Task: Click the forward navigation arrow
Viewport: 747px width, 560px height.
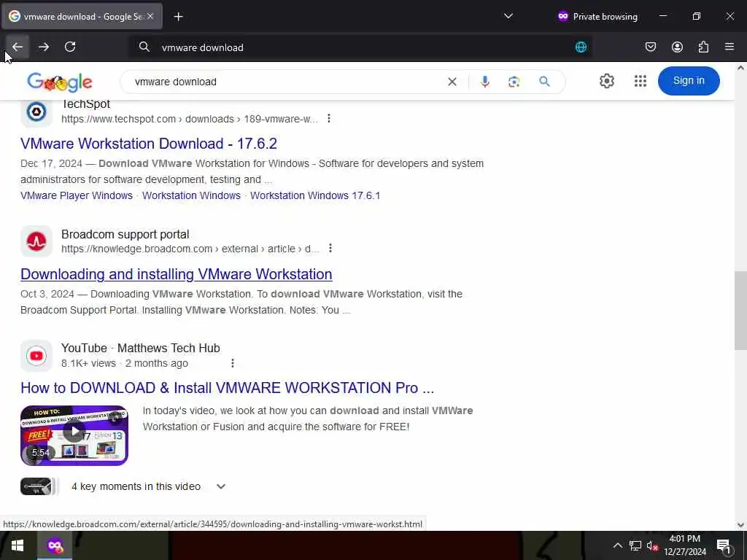Action: click(x=44, y=47)
